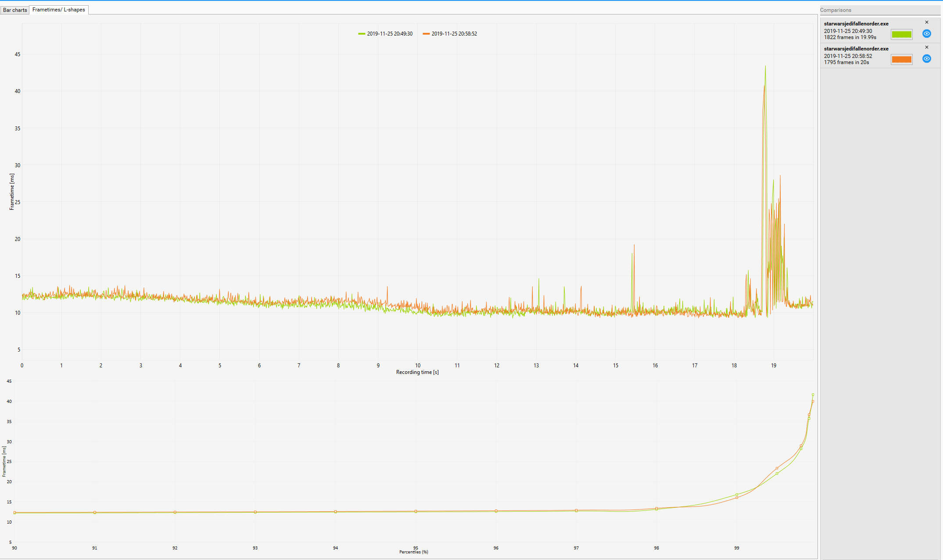Click the Comparisons panel header
The width and height of the screenshot is (943, 560).
pos(835,10)
